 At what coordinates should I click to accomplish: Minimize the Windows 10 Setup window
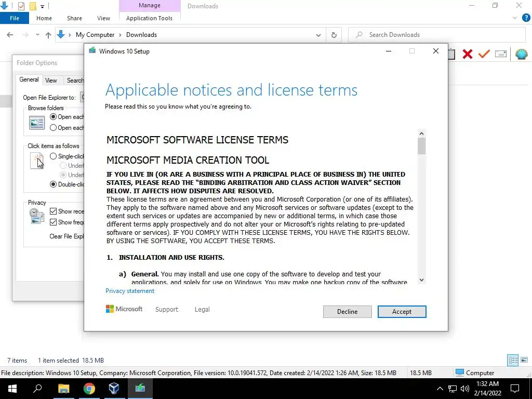click(389, 51)
